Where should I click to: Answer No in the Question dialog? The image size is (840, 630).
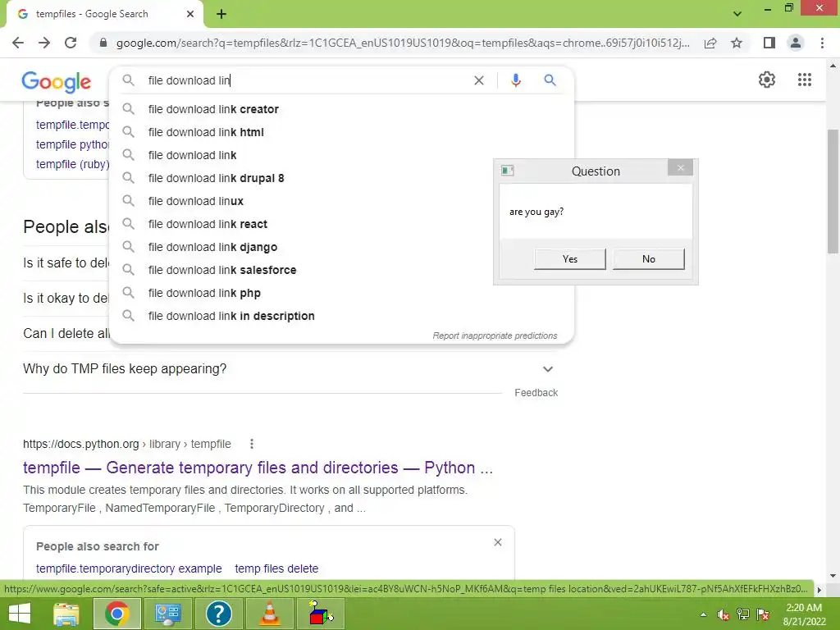pyautogui.click(x=649, y=259)
